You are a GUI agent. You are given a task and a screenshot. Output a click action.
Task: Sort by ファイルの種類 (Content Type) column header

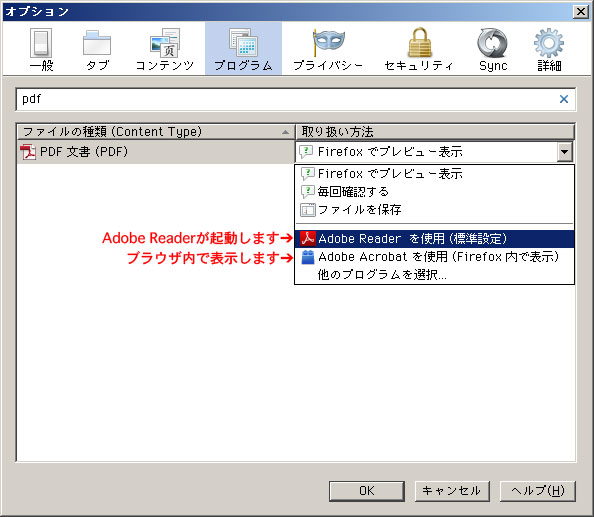(x=156, y=132)
